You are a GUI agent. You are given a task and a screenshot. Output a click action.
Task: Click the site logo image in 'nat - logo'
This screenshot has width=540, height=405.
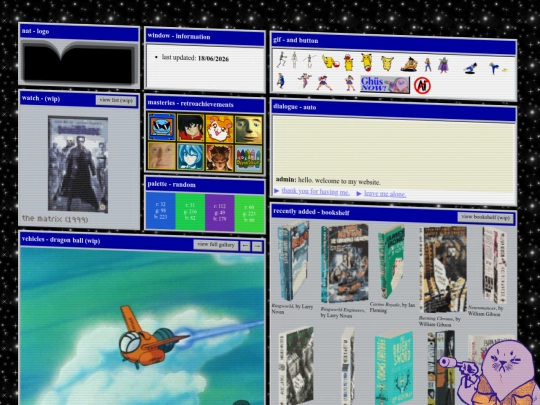point(79,62)
